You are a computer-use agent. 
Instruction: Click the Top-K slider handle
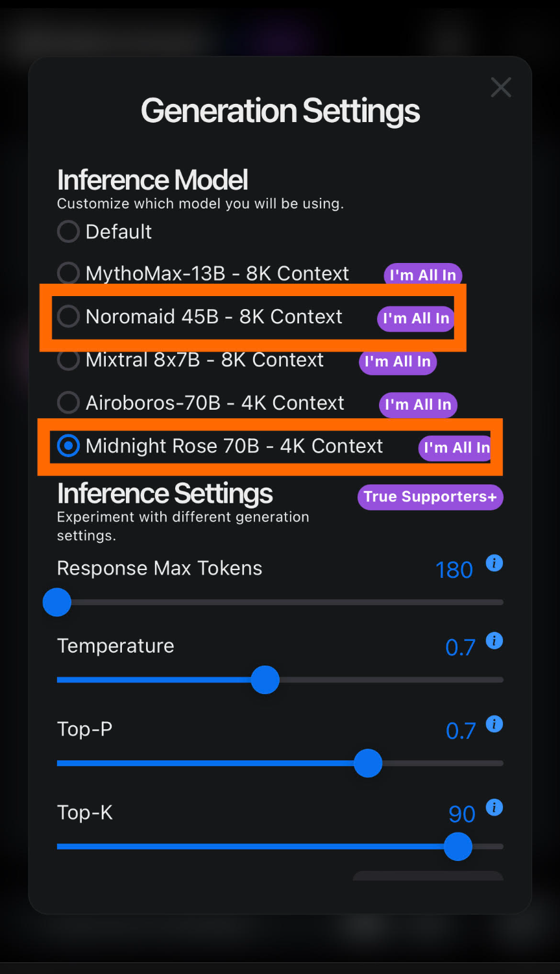coord(458,847)
